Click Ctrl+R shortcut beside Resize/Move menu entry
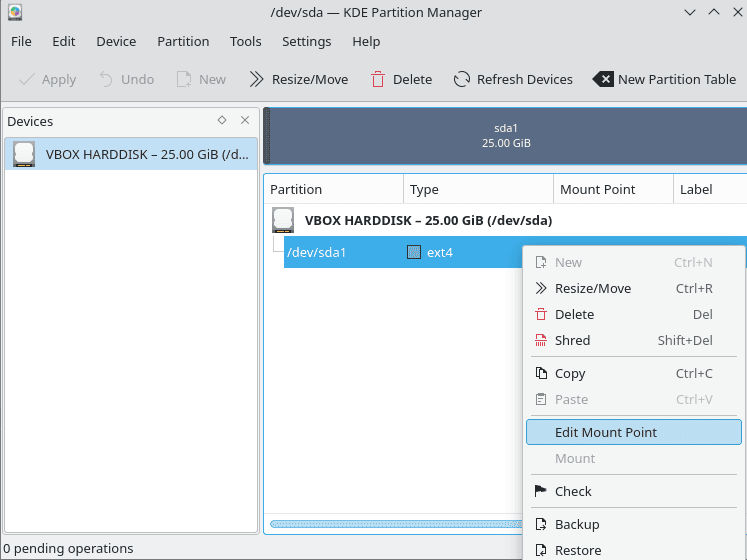 694,288
